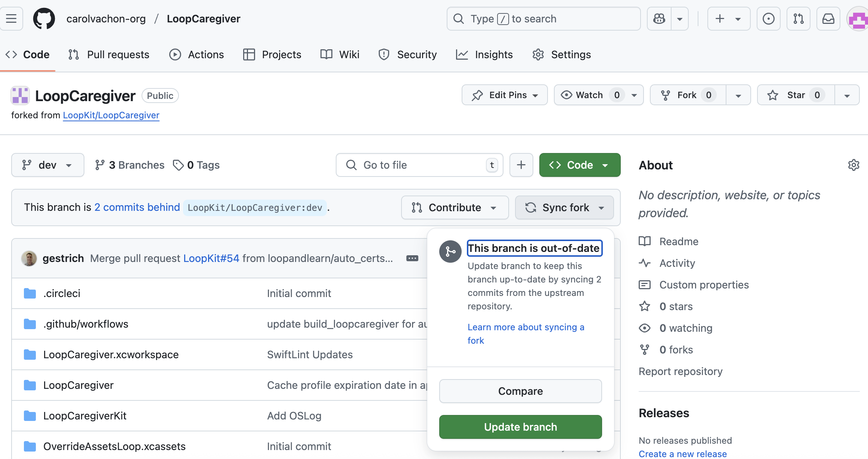Expand the Star lists dropdown arrow
The width and height of the screenshot is (868, 459).
[x=847, y=95]
